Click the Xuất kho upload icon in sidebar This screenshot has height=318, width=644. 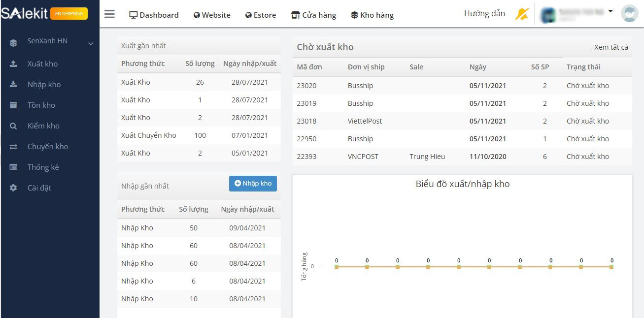(x=13, y=64)
